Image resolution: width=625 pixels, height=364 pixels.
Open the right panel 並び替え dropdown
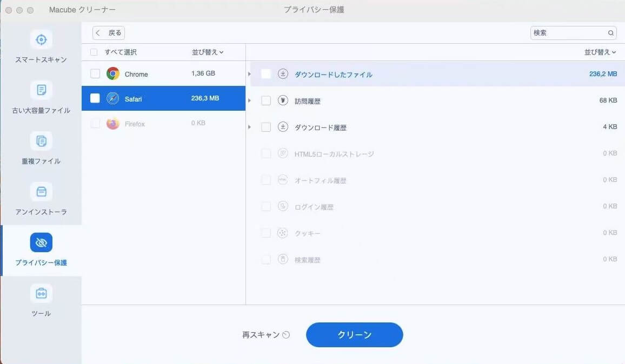(600, 52)
